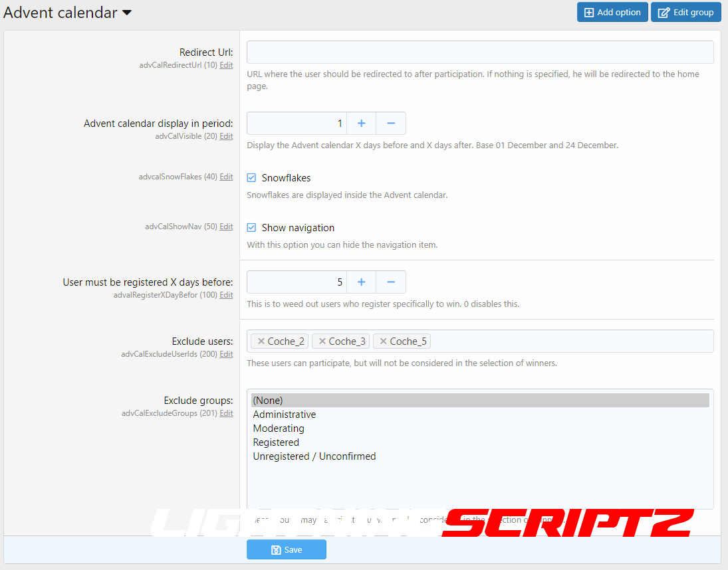Save the Advent calendar options

287,550
